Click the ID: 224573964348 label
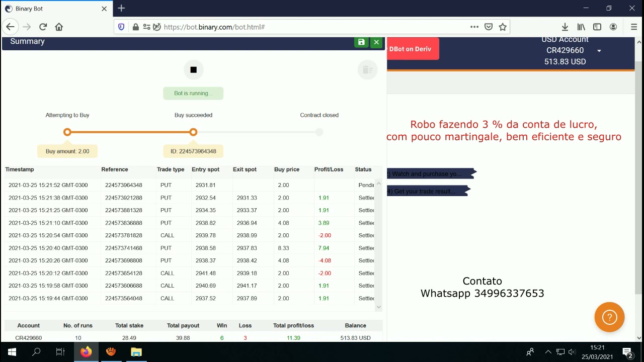Image resolution: width=644 pixels, height=362 pixels. (x=193, y=151)
